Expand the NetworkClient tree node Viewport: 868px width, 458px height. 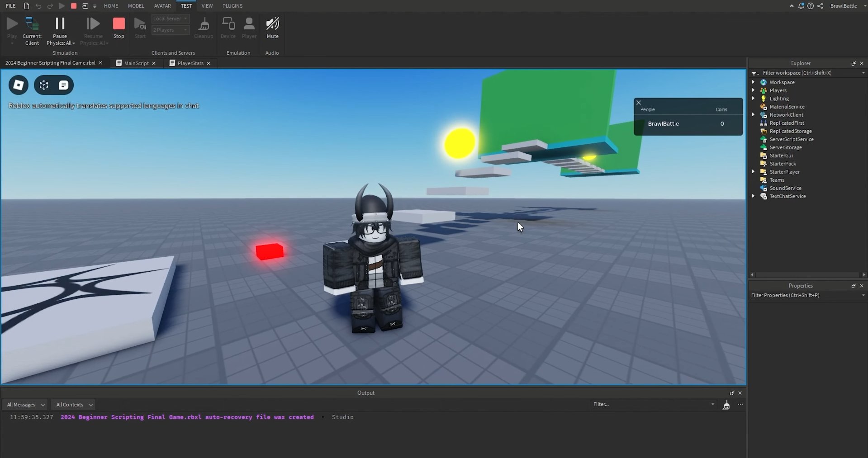754,115
